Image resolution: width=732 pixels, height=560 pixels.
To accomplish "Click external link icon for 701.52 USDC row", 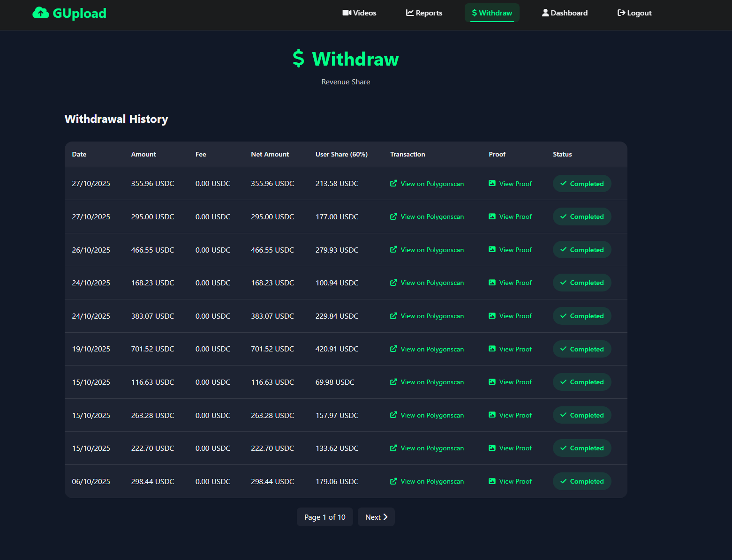I will coord(393,349).
